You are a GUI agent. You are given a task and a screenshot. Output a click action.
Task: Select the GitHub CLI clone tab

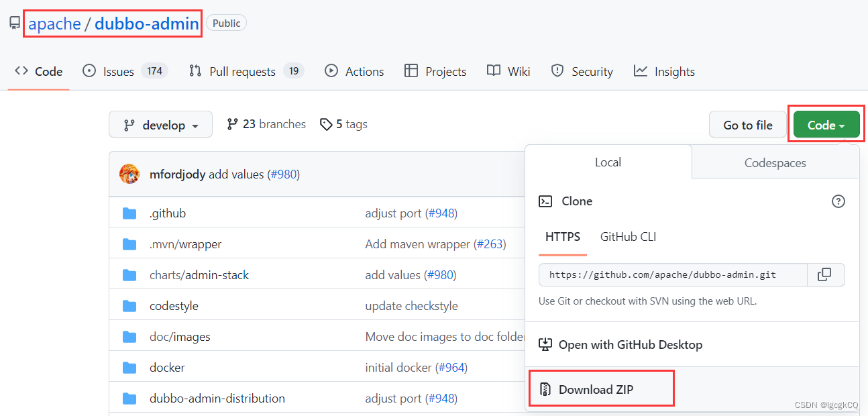(x=628, y=237)
